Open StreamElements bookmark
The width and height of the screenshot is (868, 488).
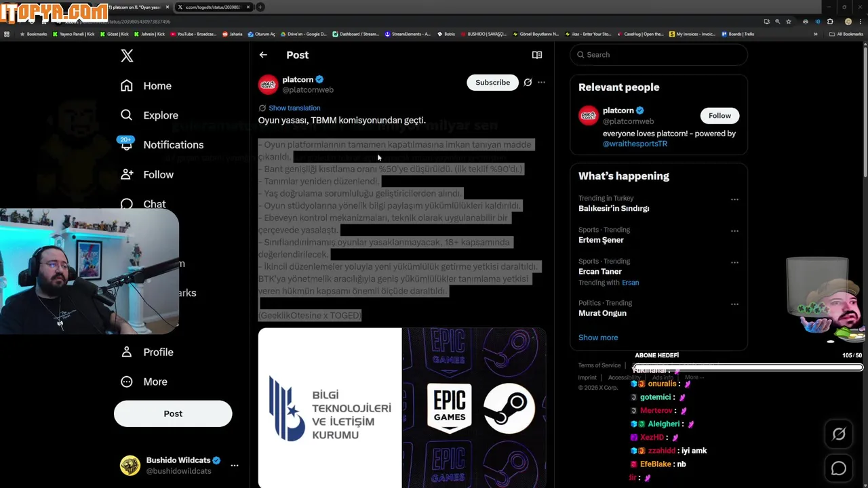click(408, 34)
